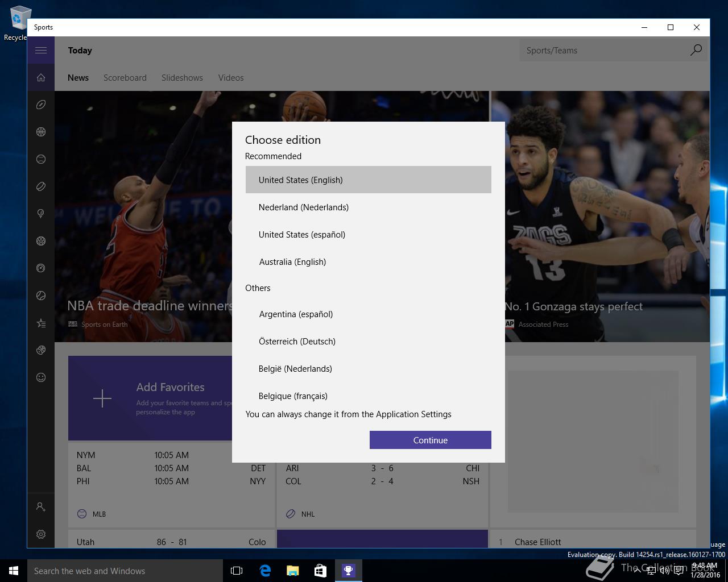This screenshot has width=728, height=582.
Task: Open Task View on the taskbar
Action: click(237, 571)
